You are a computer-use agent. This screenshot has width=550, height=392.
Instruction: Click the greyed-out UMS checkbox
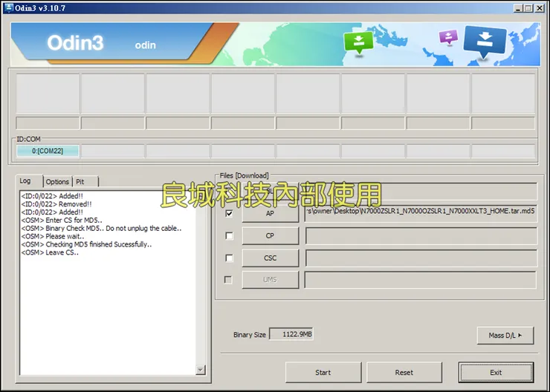(x=228, y=280)
